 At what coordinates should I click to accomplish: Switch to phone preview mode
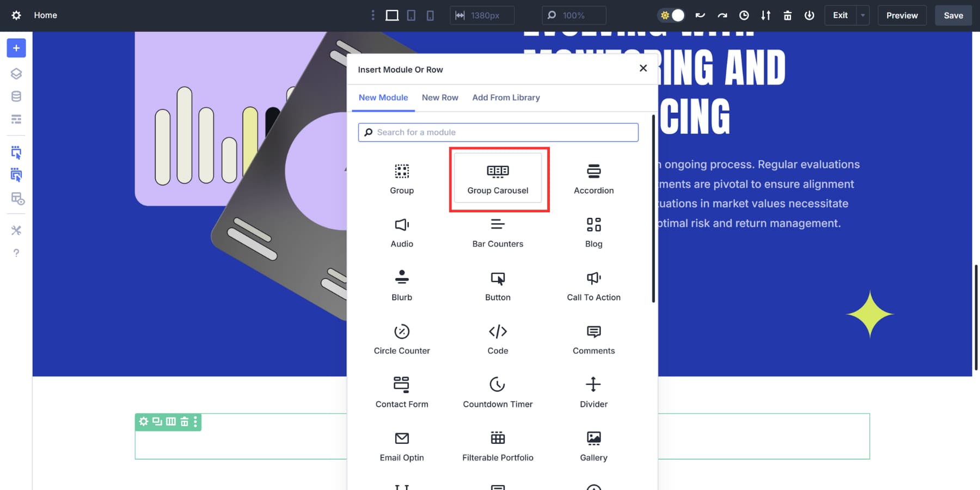[431, 15]
